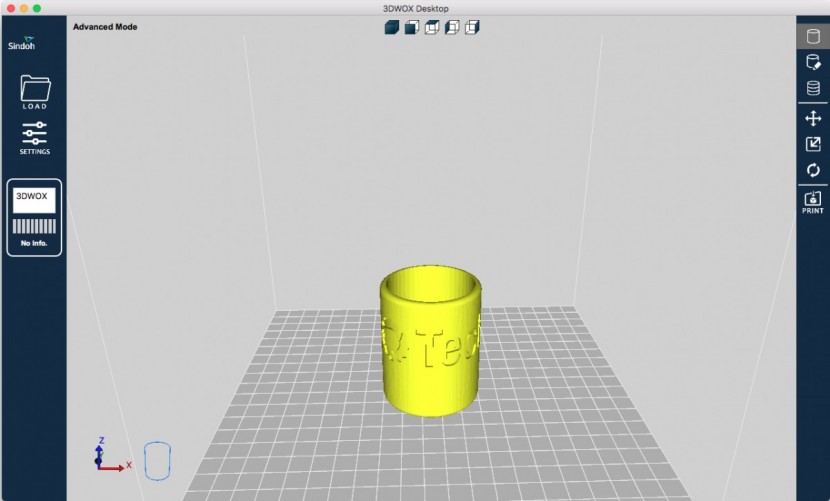Minimize the window using the yellow button

point(24,8)
